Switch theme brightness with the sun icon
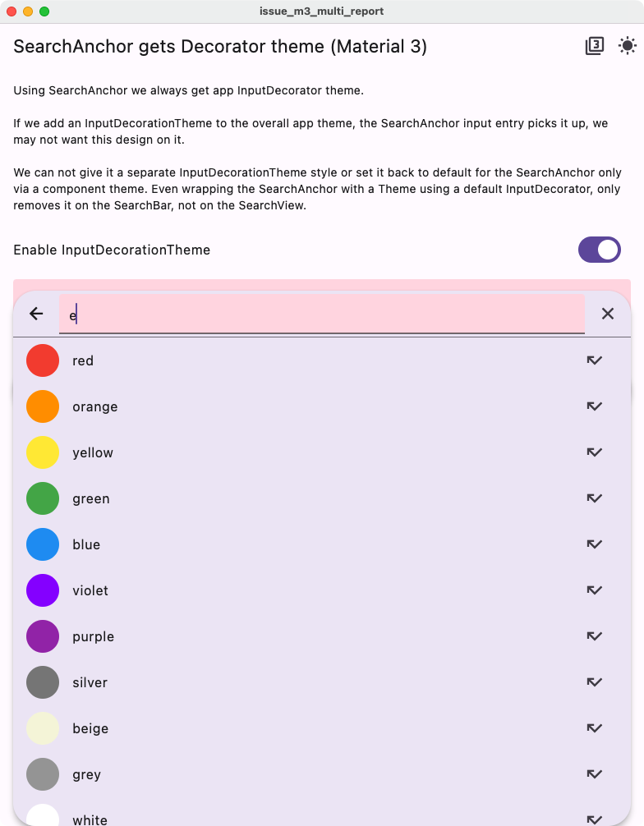Image resolution: width=644 pixels, height=826 pixels. point(626,46)
